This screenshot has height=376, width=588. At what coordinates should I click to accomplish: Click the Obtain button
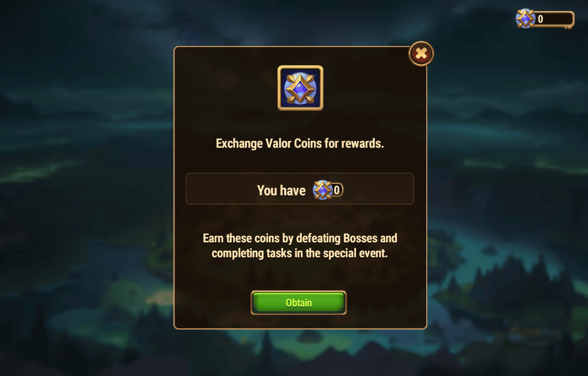tap(298, 303)
